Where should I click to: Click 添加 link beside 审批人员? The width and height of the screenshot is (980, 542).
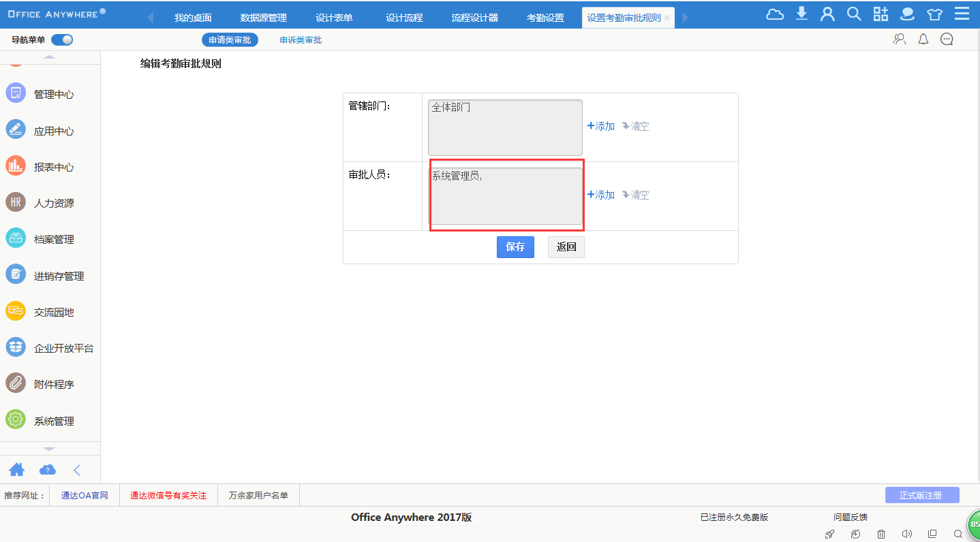coord(601,195)
